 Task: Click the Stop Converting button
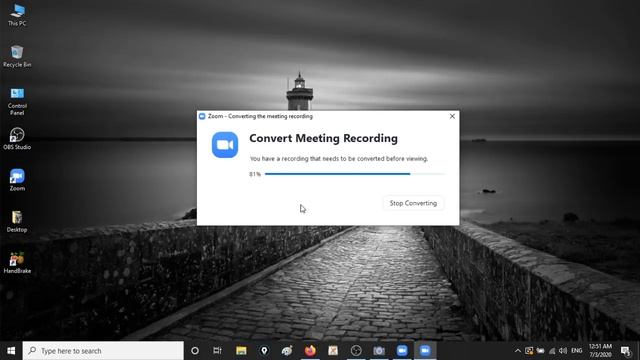(x=413, y=203)
